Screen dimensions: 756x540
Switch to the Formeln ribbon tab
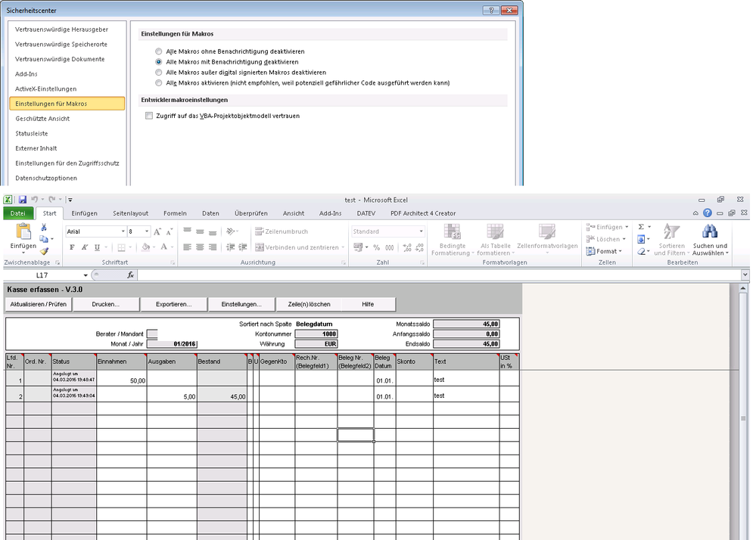coord(175,213)
